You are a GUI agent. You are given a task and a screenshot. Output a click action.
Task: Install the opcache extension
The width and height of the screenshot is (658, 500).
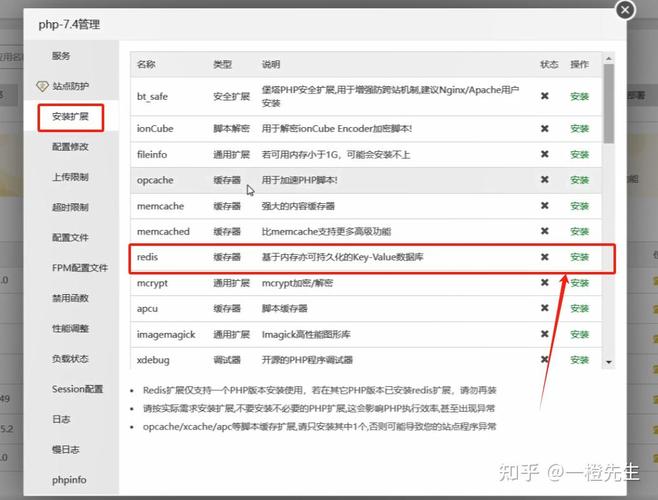coord(580,180)
